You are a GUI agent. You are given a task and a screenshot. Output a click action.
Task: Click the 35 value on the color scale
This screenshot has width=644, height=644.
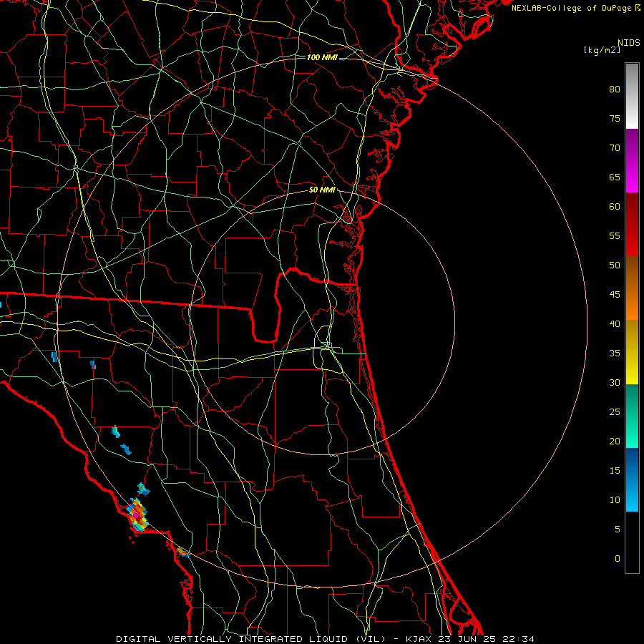tap(615, 353)
